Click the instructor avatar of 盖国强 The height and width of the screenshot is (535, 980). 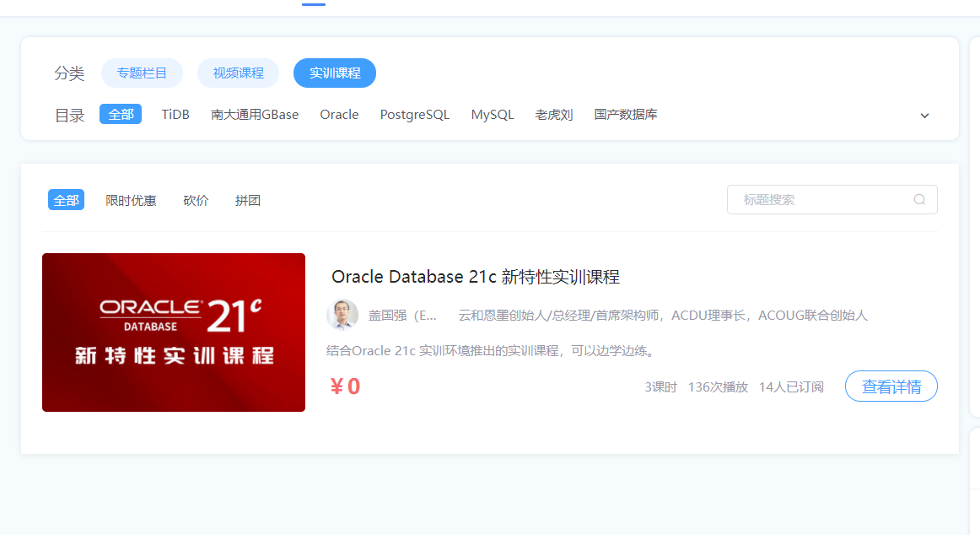click(342, 314)
